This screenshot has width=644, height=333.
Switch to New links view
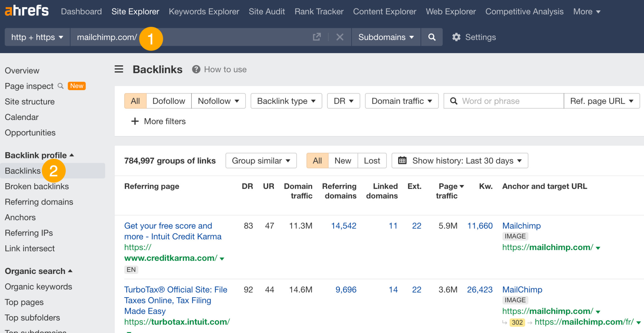(x=342, y=161)
